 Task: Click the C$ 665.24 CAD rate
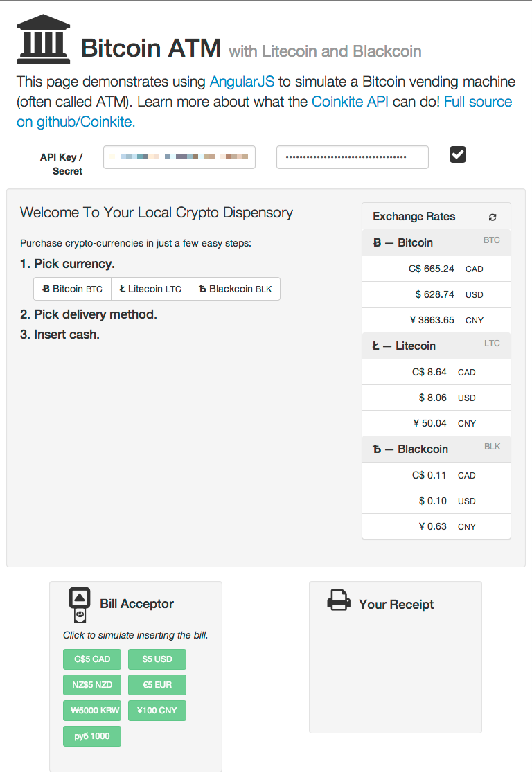[436, 269]
